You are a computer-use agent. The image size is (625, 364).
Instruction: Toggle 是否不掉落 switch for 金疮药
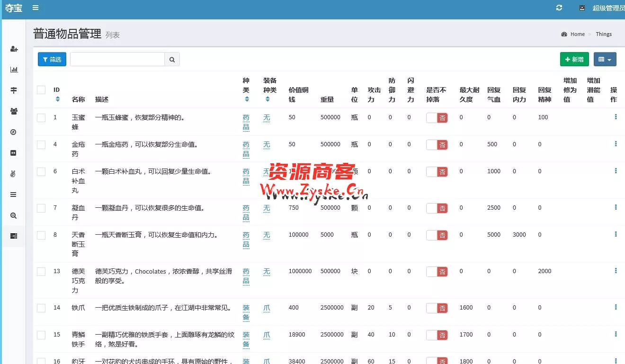(x=437, y=145)
